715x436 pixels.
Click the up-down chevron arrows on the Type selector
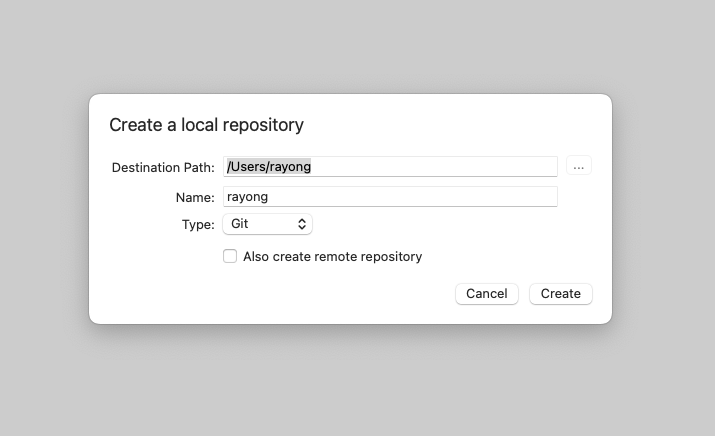click(302, 224)
